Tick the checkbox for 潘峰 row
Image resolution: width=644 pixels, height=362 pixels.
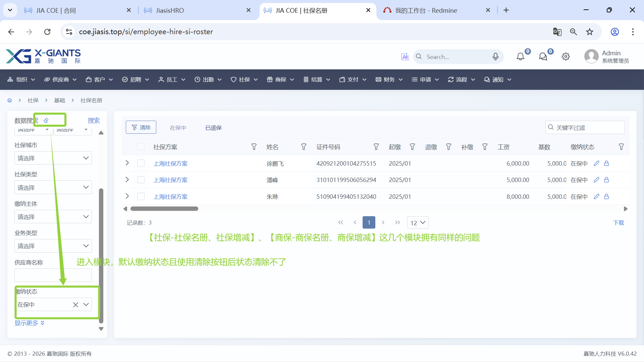point(141,180)
